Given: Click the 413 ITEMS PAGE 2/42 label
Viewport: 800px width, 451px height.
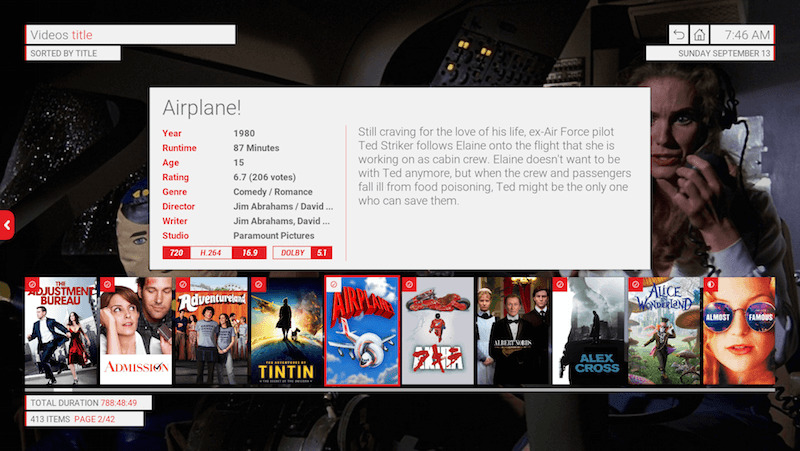Looking at the screenshot, I should tap(85, 419).
